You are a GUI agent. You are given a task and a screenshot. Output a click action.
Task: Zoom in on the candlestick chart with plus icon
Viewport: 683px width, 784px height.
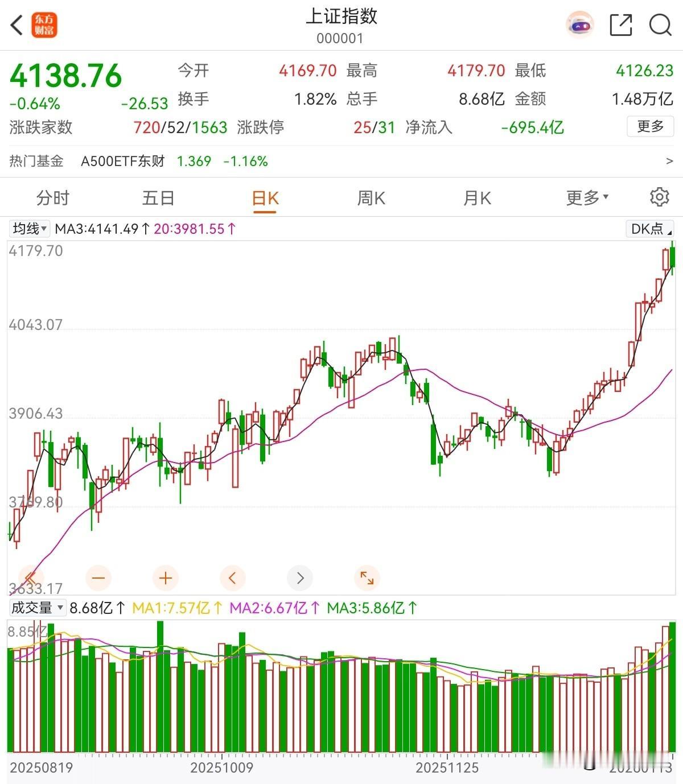[x=165, y=578]
